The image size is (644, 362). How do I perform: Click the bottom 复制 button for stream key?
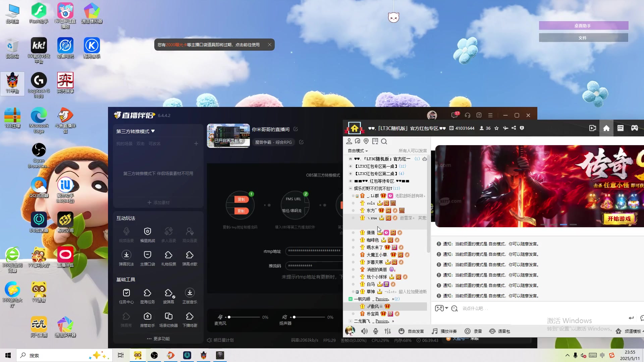coord(241,211)
